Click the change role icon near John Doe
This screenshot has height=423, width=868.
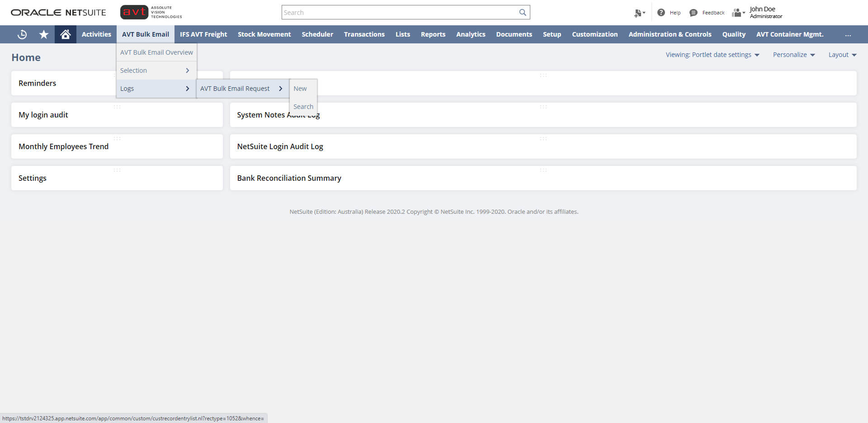tap(737, 12)
